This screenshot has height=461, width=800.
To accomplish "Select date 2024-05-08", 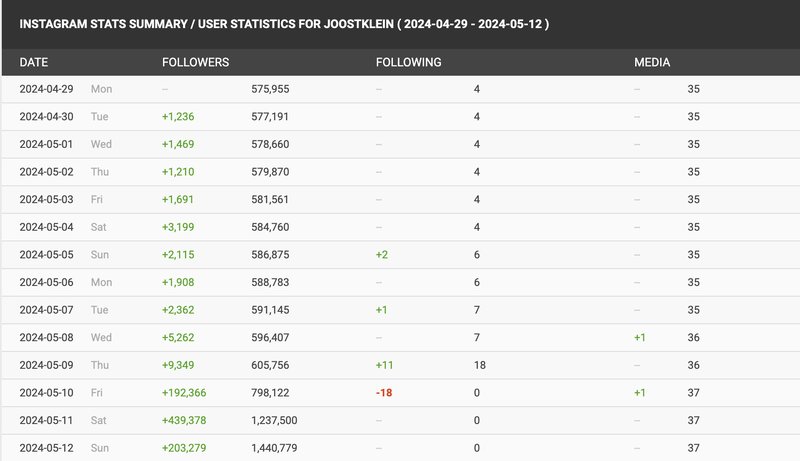I will tap(46, 337).
